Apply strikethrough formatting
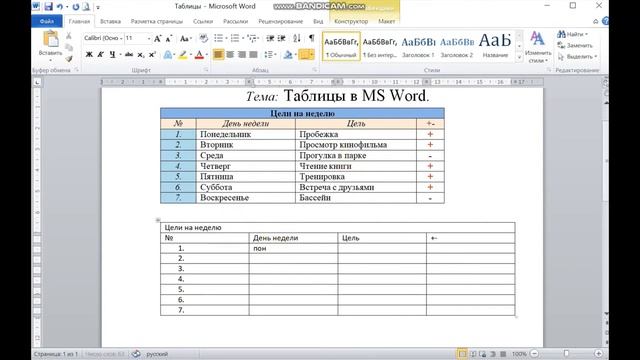This screenshot has width=640, height=360. pos(129,54)
